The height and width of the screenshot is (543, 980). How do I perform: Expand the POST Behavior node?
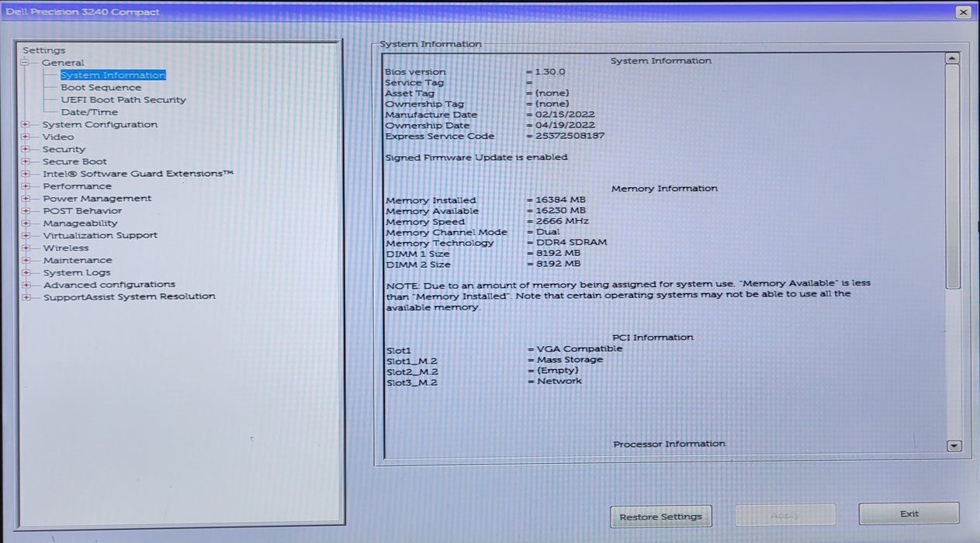pos(26,211)
